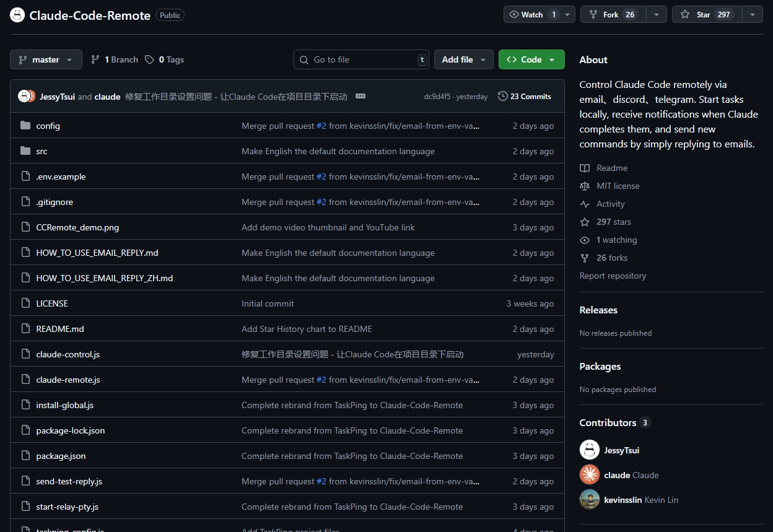Screen dimensions: 773x532
Task: Click the claude contributor avatar
Action: tap(590, 475)
